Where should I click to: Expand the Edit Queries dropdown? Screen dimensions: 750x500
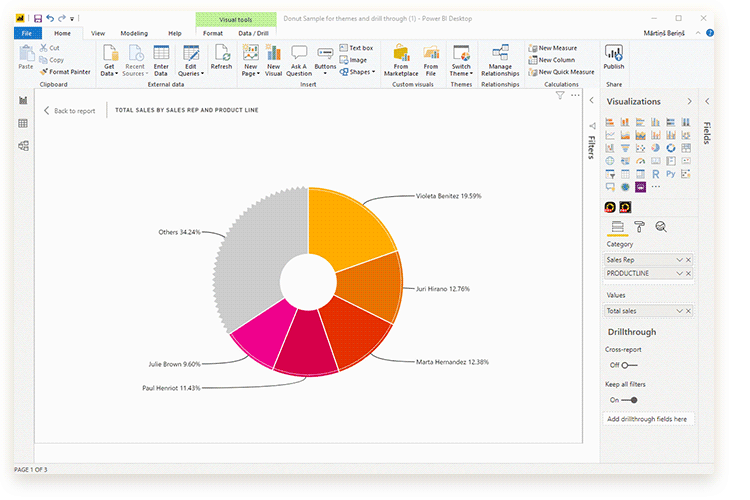point(191,60)
